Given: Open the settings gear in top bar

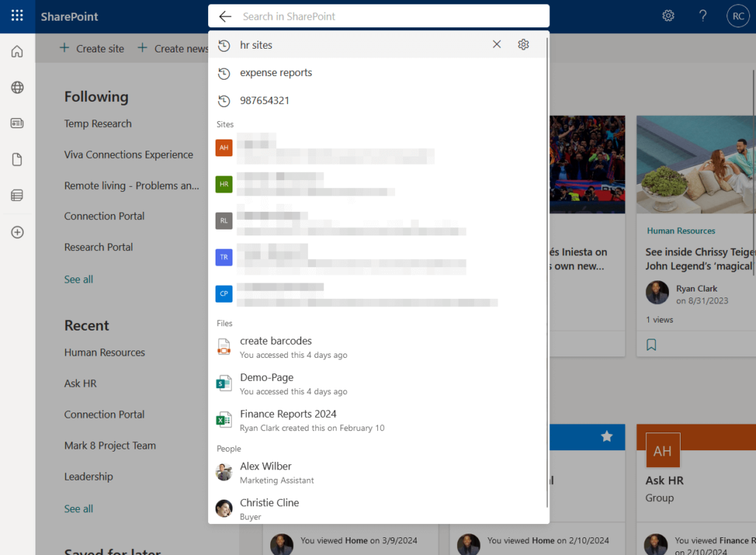Looking at the screenshot, I should point(667,16).
